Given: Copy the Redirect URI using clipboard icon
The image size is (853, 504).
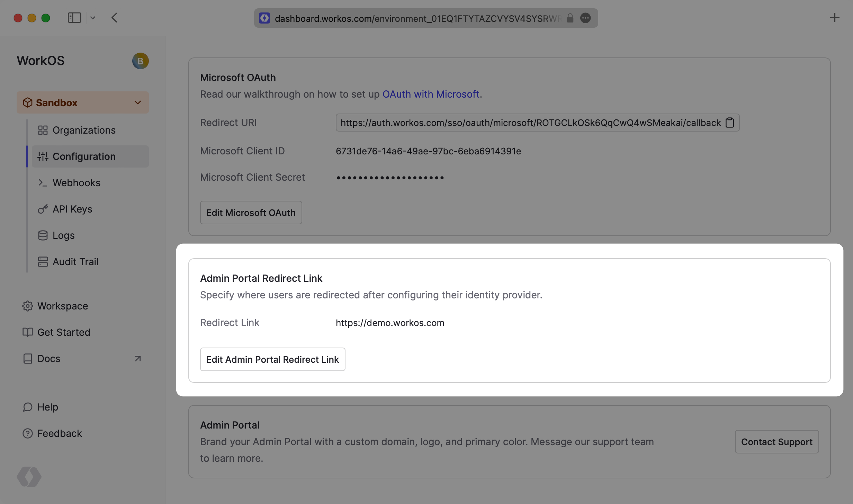Looking at the screenshot, I should [730, 123].
